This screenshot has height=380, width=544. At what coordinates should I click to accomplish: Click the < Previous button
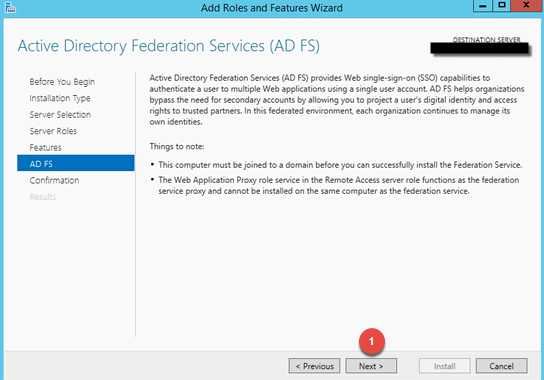click(x=314, y=366)
